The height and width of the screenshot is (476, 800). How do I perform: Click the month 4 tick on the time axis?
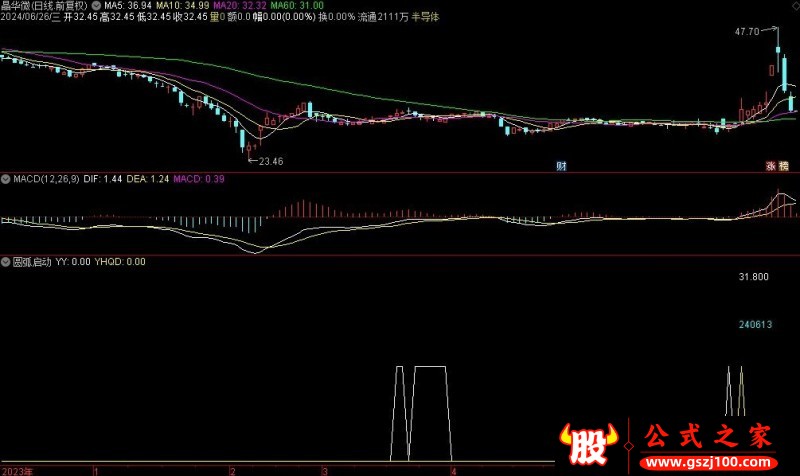pos(454,471)
